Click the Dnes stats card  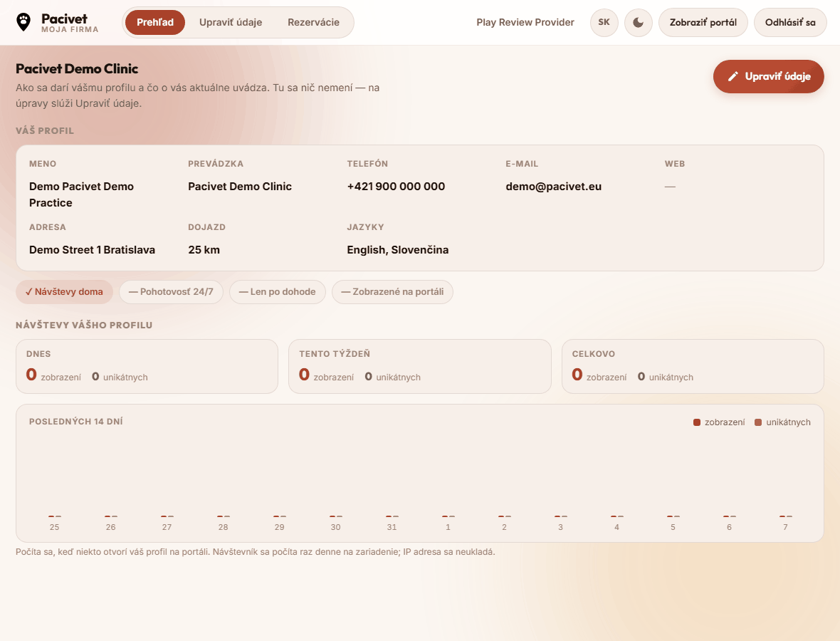(147, 367)
